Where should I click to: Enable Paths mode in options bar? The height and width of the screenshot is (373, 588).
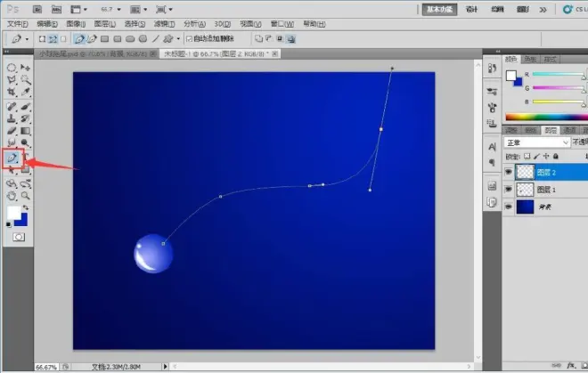[x=53, y=38]
